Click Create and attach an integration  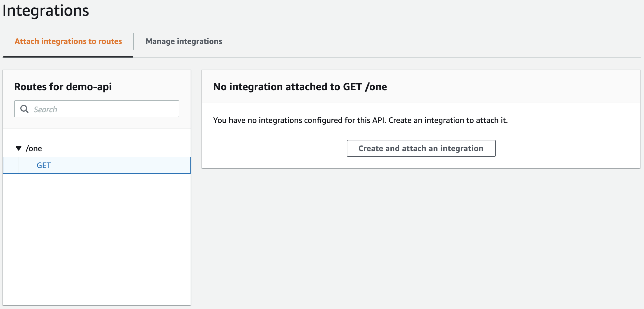click(x=421, y=148)
